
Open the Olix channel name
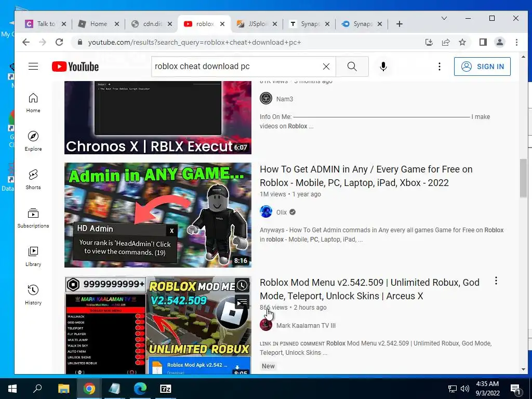281,212
